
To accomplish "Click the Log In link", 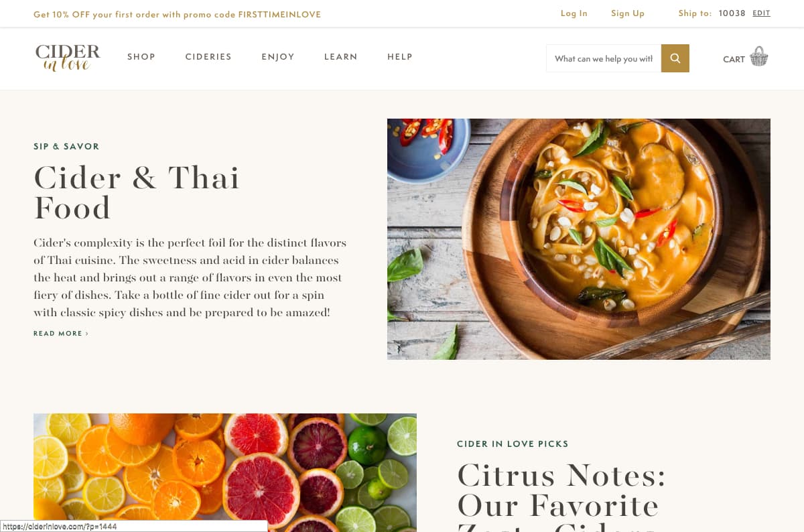I will [574, 13].
